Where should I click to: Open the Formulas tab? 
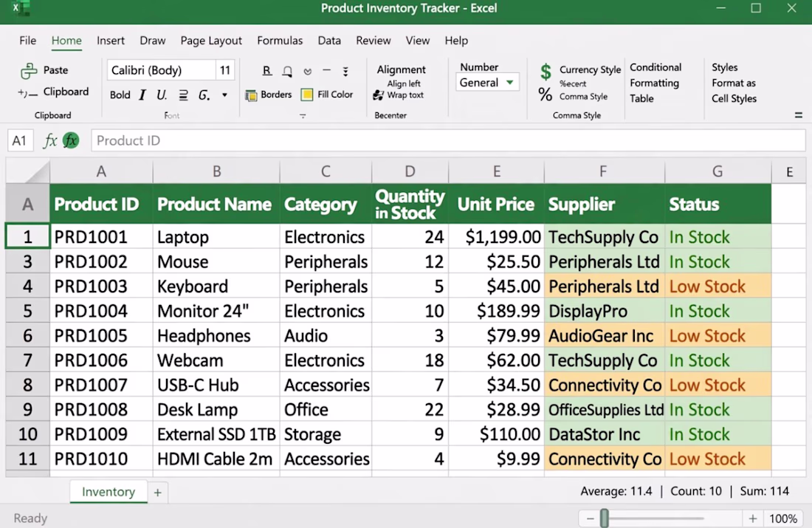280,41
